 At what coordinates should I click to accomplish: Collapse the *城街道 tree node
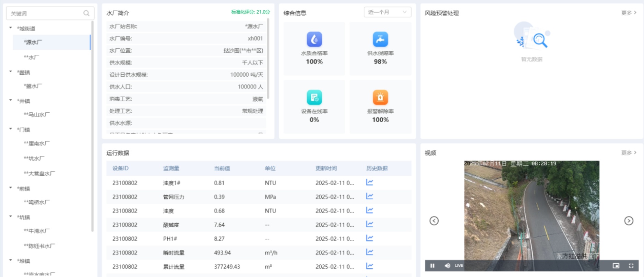pyautogui.click(x=11, y=28)
